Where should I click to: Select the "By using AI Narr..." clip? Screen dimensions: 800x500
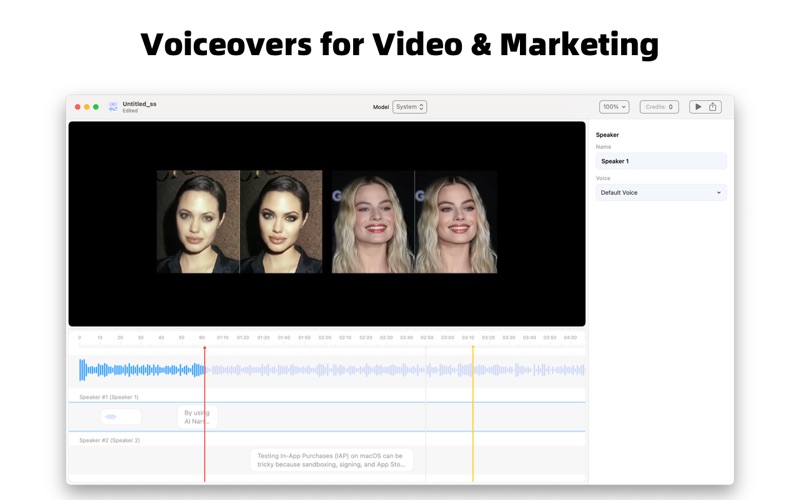[197, 417]
